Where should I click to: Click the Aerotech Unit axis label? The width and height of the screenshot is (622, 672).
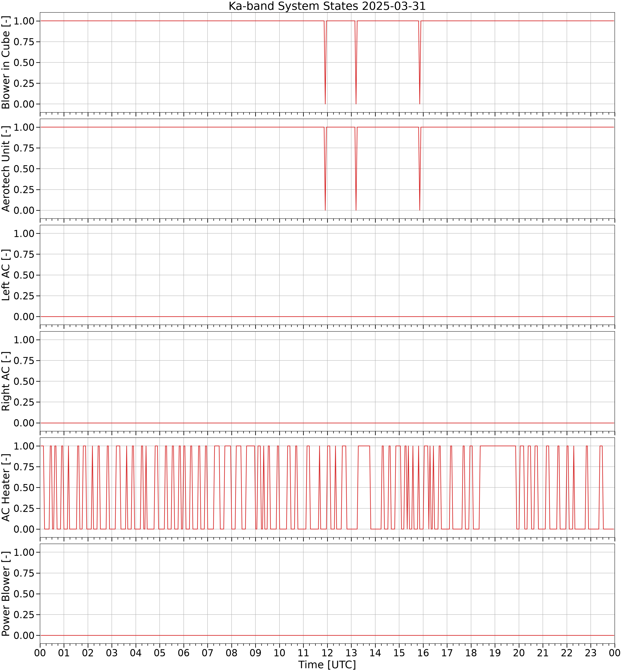6,169
